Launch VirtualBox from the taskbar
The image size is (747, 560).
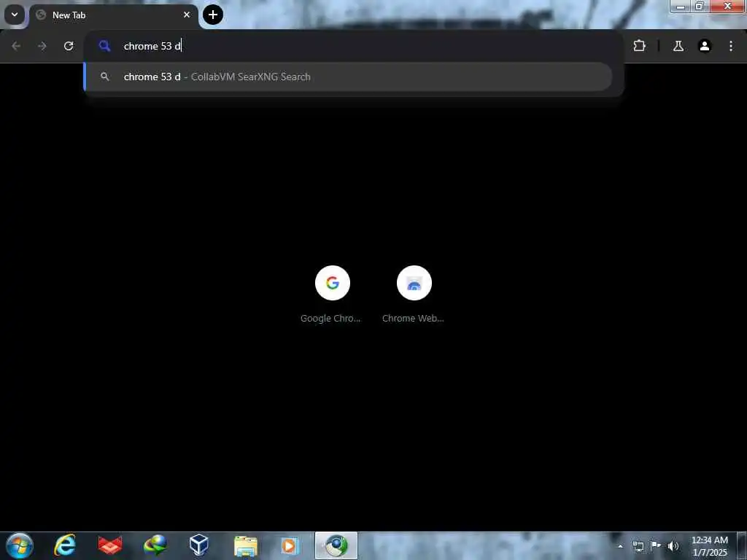pos(198,545)
